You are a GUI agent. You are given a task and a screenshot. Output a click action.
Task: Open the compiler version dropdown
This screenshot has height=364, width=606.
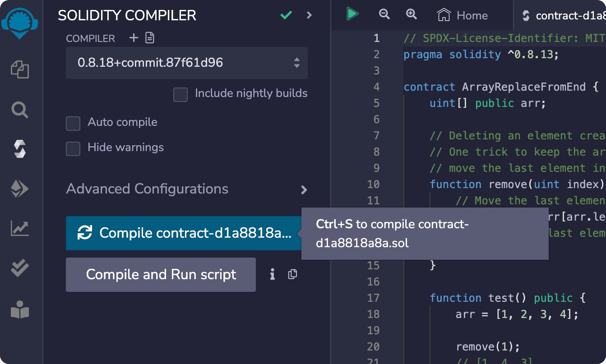187,63
